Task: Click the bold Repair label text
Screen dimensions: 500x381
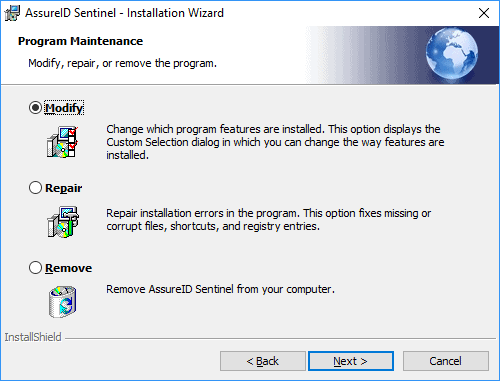Action: 63,188
